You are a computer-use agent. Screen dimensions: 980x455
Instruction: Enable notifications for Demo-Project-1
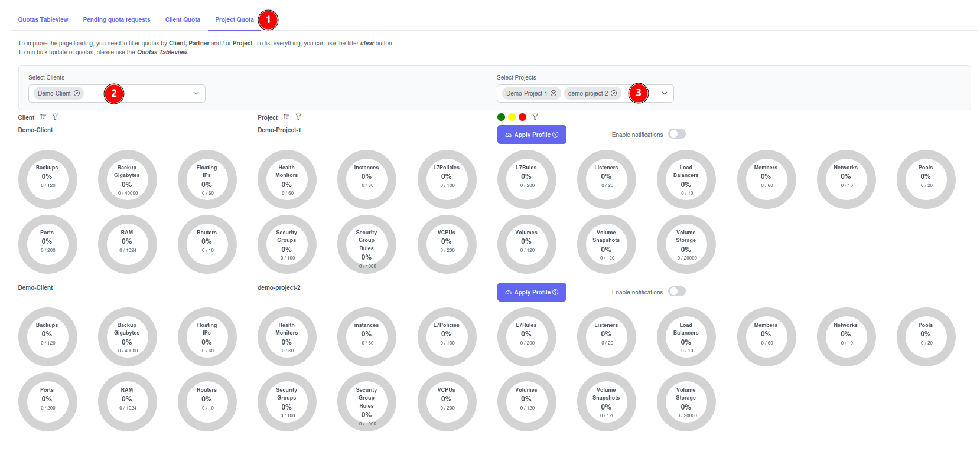[676, 134]
